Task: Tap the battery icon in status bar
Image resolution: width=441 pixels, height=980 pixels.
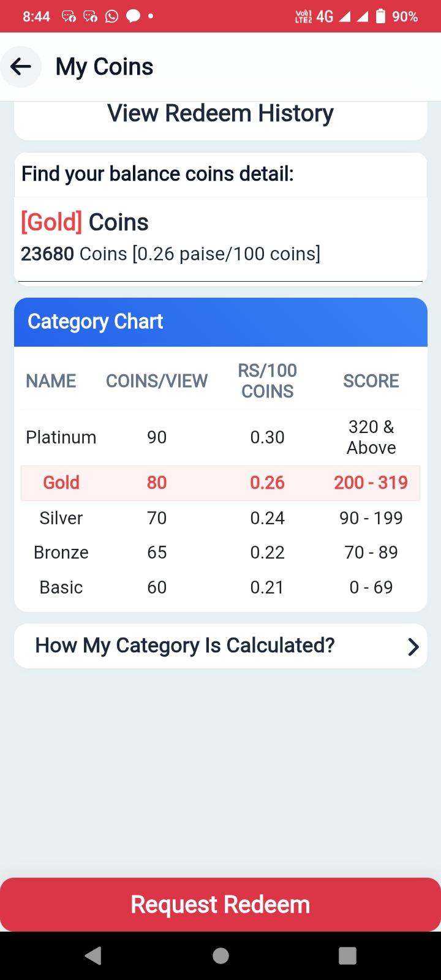Action: click(380, 17)
